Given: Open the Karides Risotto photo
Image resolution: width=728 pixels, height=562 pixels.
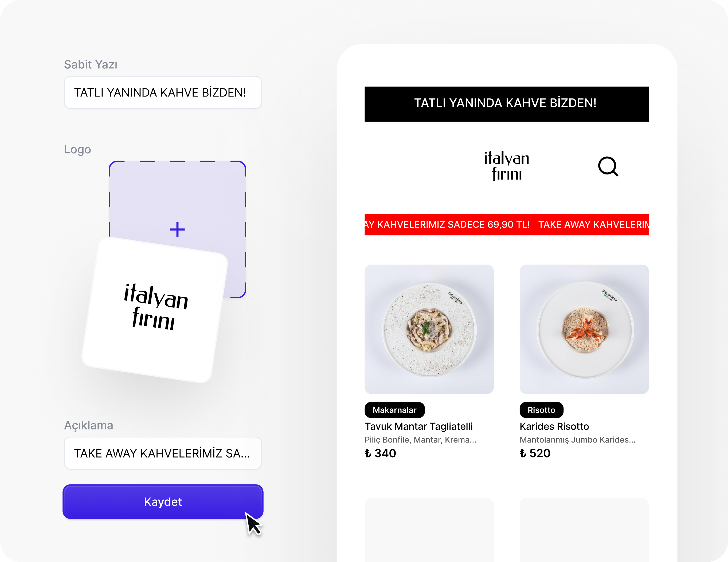Looking at the screenshot, I should coord(584,329).
